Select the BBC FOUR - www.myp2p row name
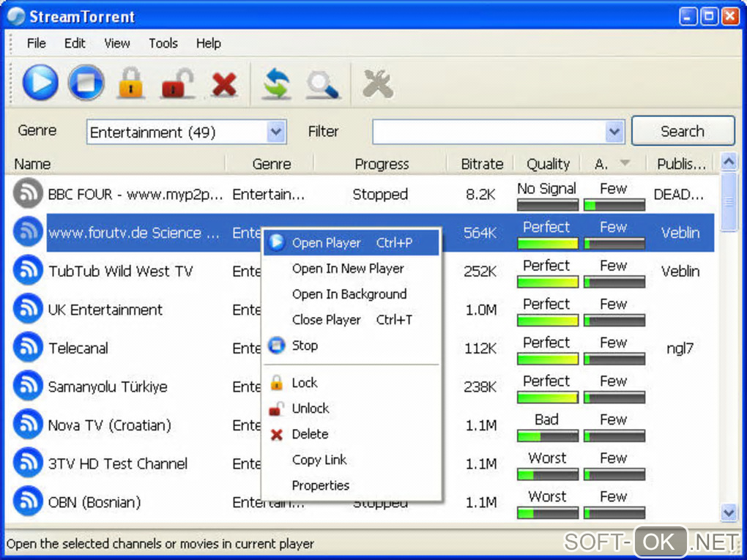The width and height of the screenshot is (747, 560). pyautogui.click(x=135, y=194)
